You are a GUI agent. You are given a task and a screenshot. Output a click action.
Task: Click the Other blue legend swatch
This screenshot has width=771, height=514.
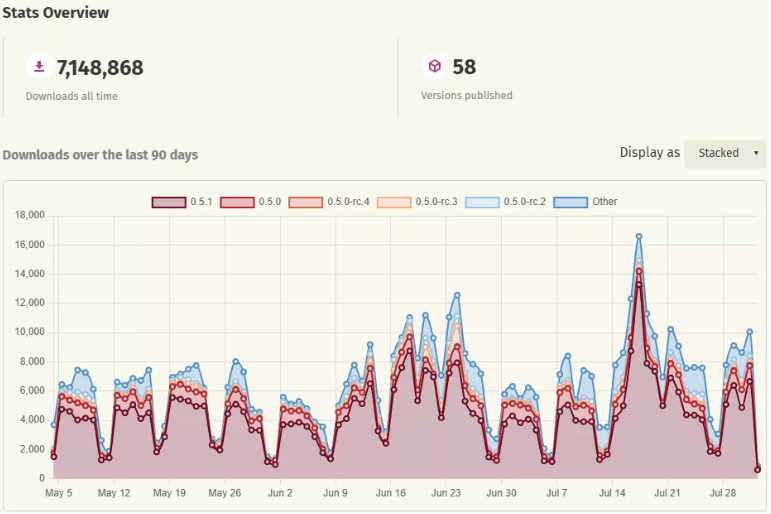tap(570, 202)
